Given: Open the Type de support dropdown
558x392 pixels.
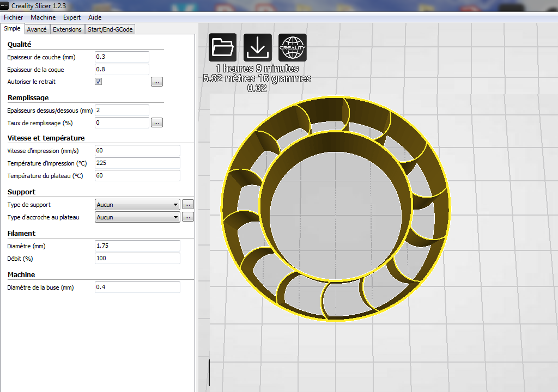Looking at the screenshot, I should point(136,204).
